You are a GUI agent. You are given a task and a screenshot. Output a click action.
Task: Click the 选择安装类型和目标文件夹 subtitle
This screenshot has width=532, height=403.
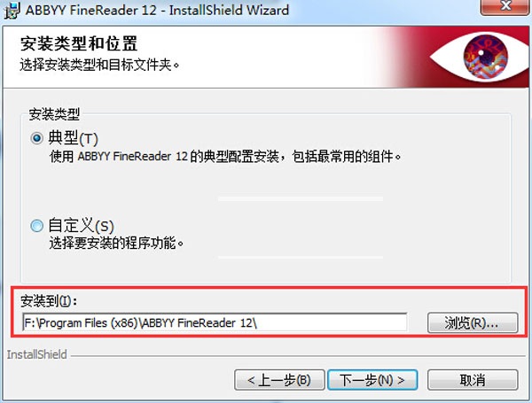[99, 65]
